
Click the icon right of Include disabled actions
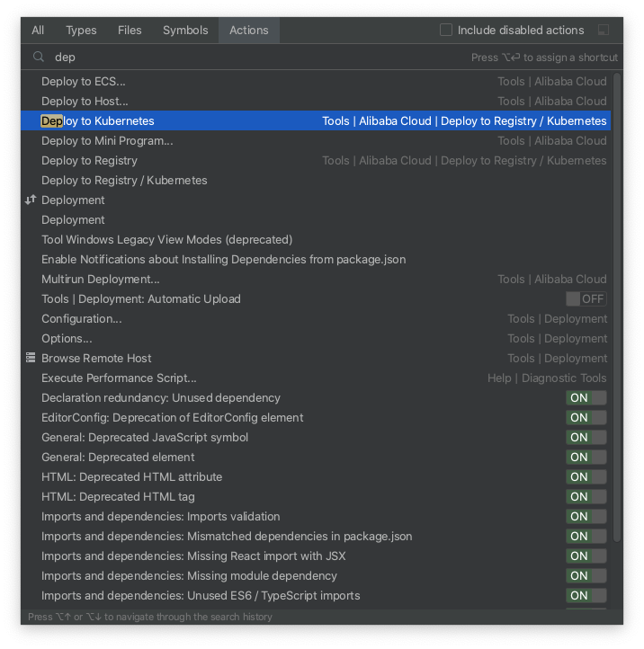click(604, 30)
